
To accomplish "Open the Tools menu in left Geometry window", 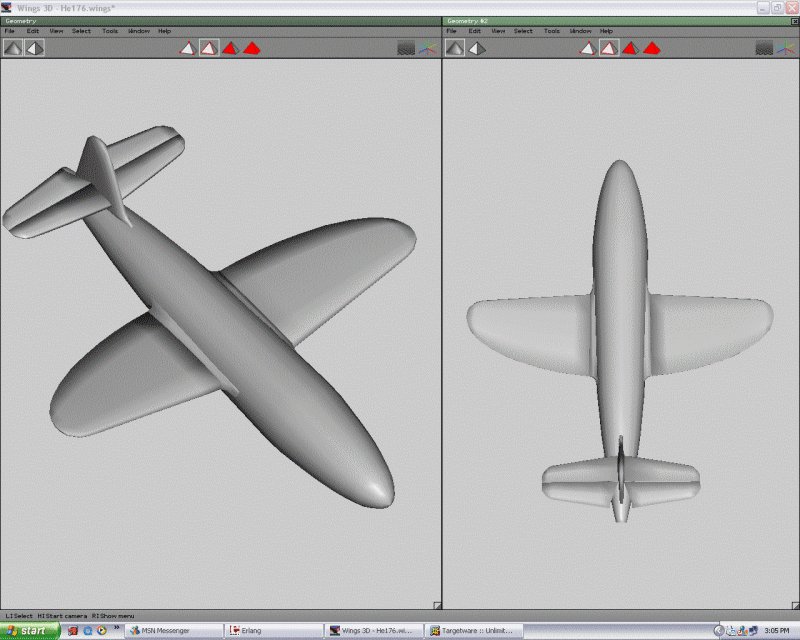I will [109, 31].
